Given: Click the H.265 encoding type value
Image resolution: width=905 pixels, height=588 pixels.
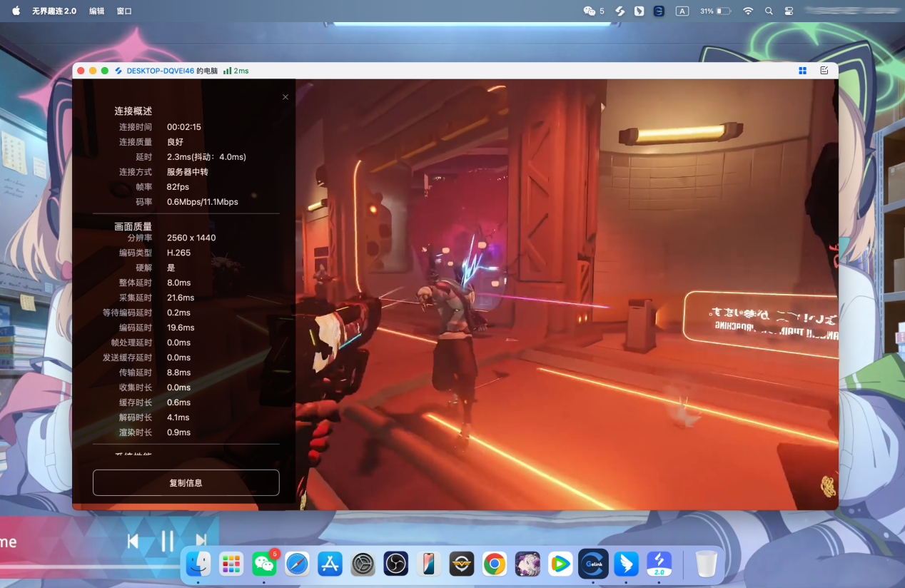Looking at the screenshot, I should (178, 253).
